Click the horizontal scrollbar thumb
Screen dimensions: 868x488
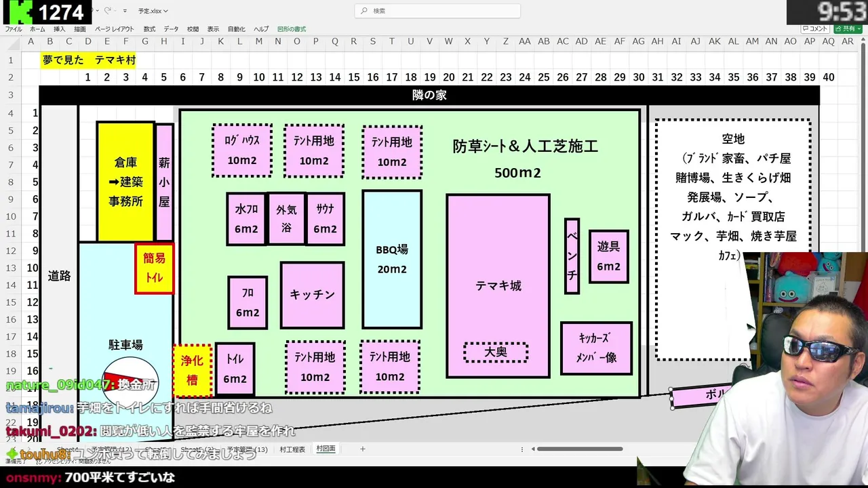[580, 449]
